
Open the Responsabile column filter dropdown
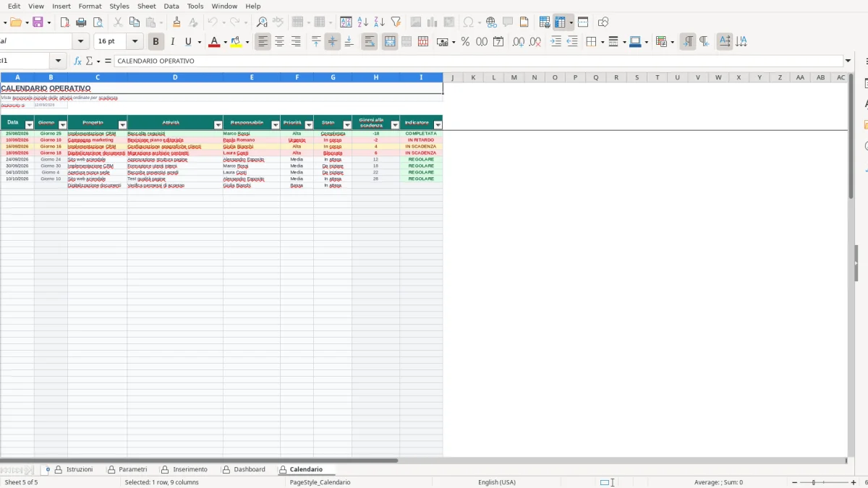[x=275, y=125]
